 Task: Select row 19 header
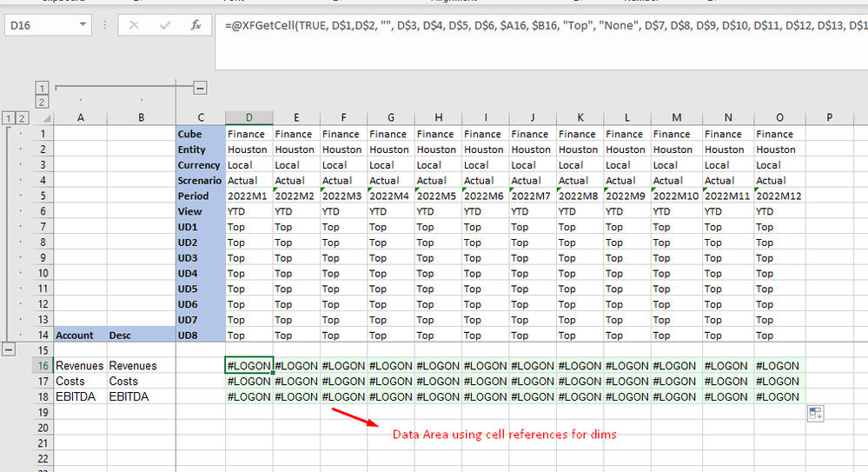pos(43,412)
